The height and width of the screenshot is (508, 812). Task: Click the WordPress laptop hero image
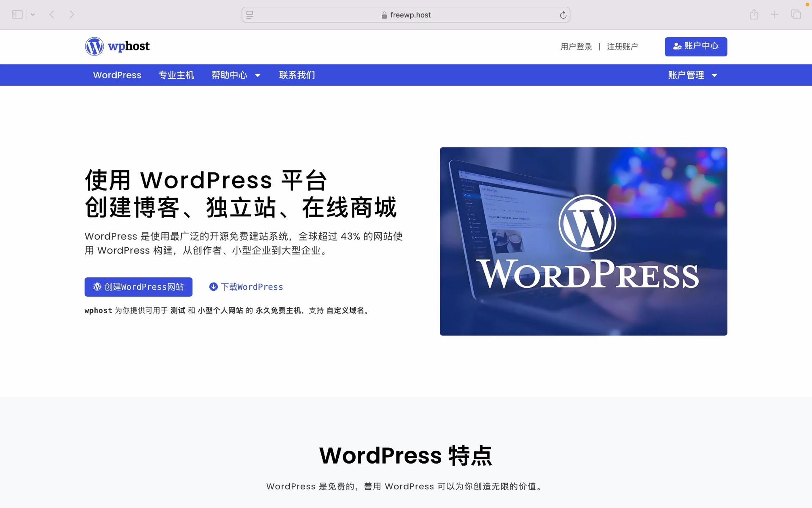point(583,241)
